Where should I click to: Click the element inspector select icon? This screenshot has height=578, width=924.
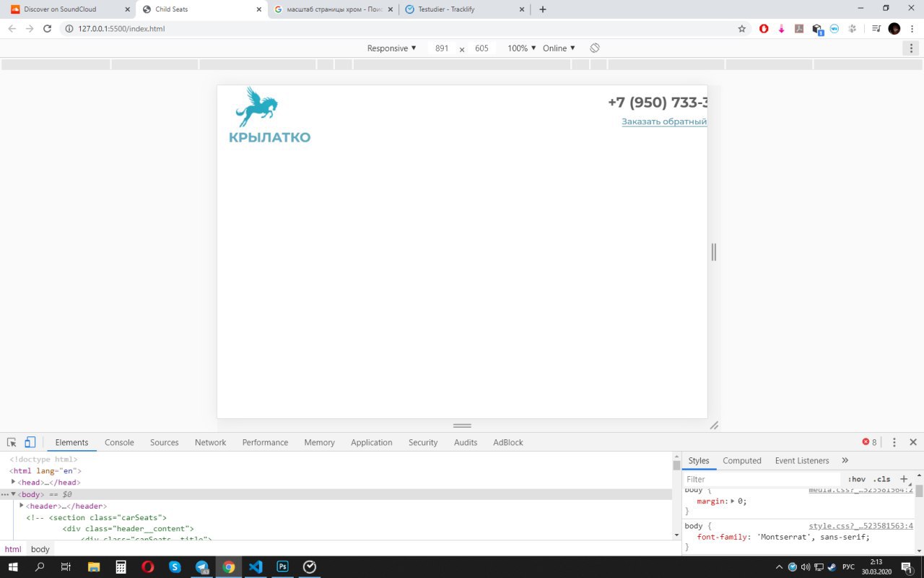12,442
